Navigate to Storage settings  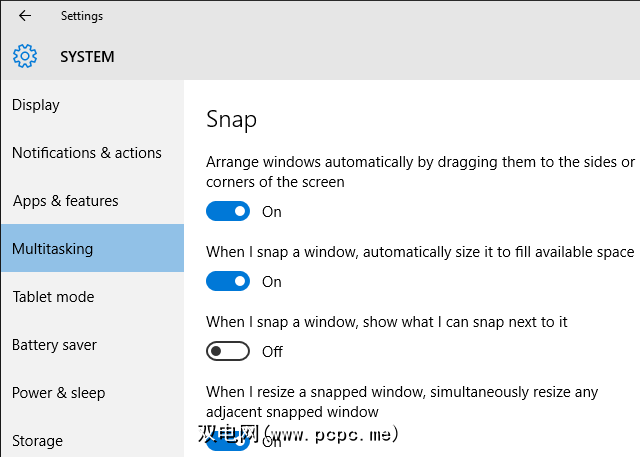point(38,440)
